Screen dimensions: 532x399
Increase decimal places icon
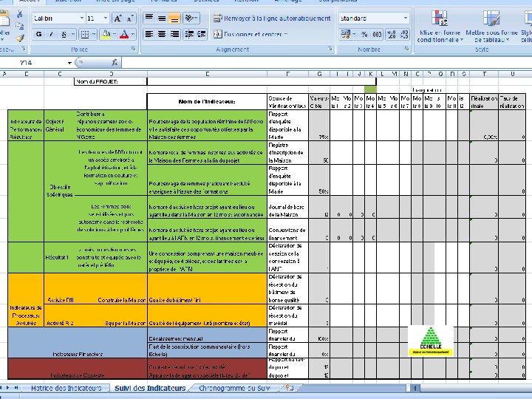coord(392,34)
